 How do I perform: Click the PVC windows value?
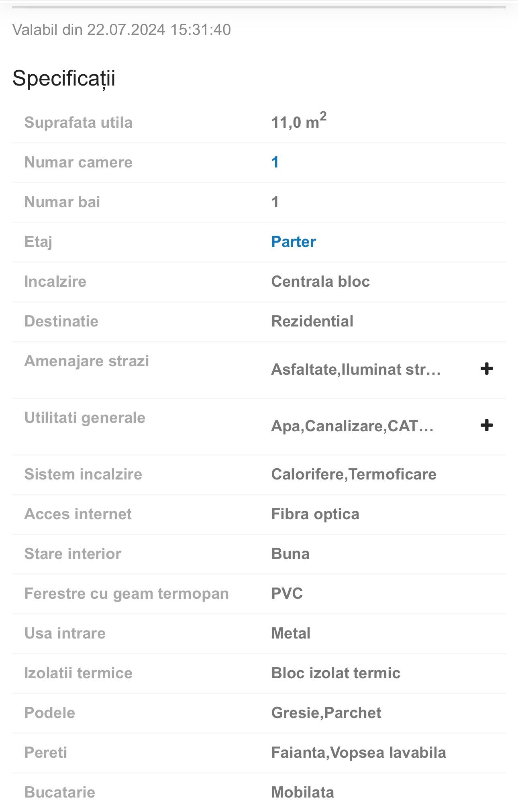tap(287, 594)
